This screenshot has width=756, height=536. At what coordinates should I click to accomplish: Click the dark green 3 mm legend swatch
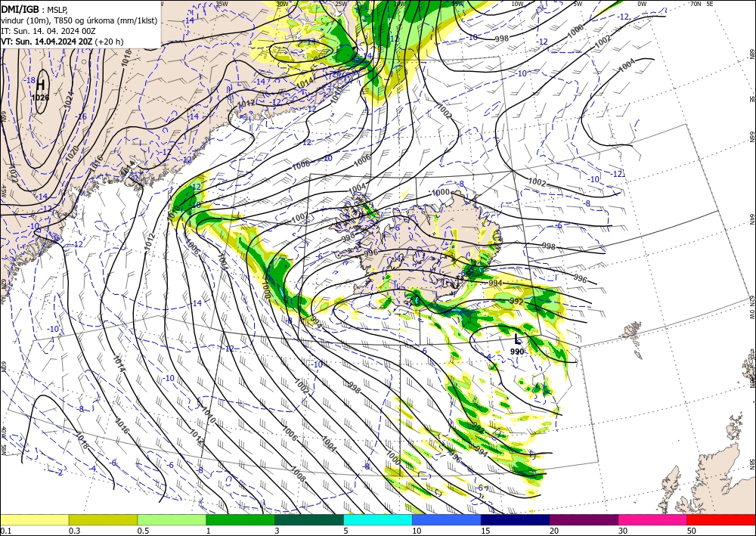pos(309,519)
